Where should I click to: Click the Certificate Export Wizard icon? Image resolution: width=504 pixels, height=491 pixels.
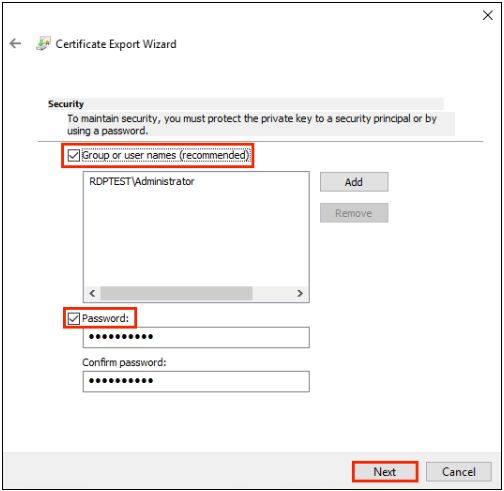click(43, 44)
